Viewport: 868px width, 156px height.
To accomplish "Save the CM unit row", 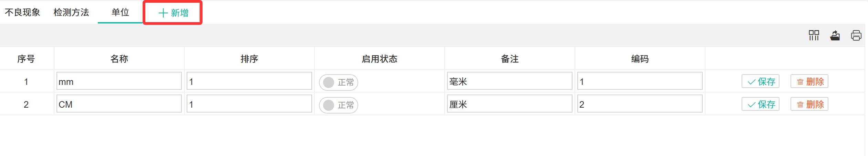I will [x=761, y=104].
